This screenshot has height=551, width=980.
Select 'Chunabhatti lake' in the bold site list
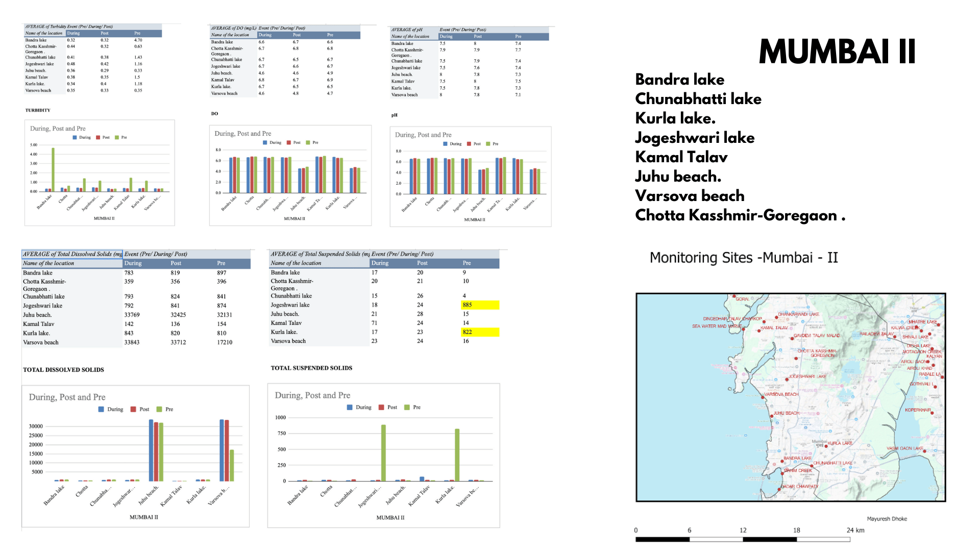698,98
